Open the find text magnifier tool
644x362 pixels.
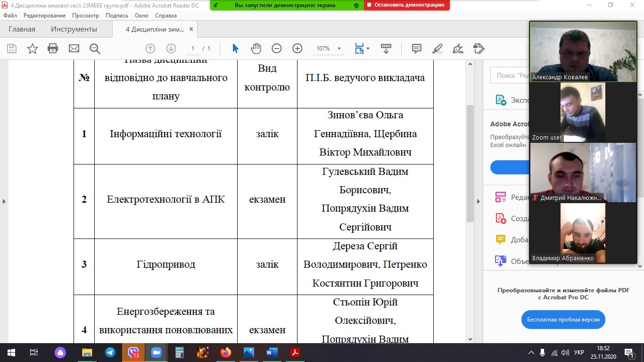tap(95, 49)
